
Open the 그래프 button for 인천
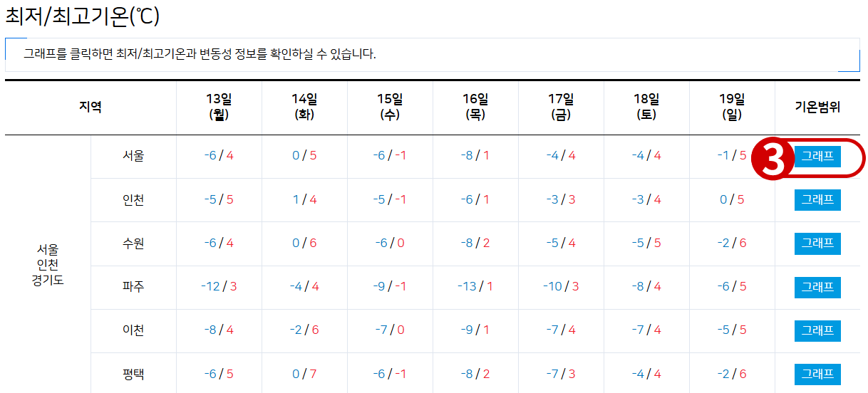point(817,200)
